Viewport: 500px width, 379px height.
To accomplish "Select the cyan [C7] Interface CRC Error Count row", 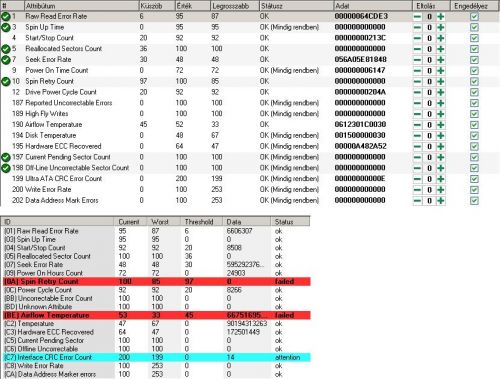I will (156, 357).
